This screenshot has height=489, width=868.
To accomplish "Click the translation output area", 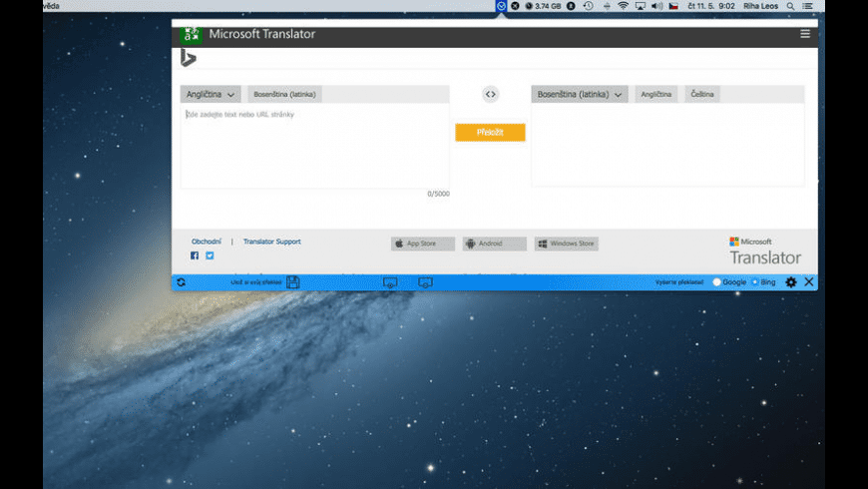I will coord(667,145).
